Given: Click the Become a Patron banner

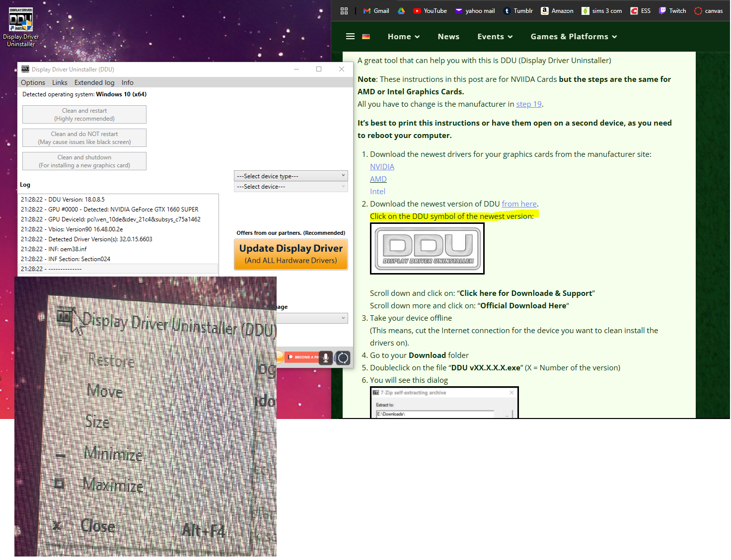Looking at the screenshot, I should point(303,357).
